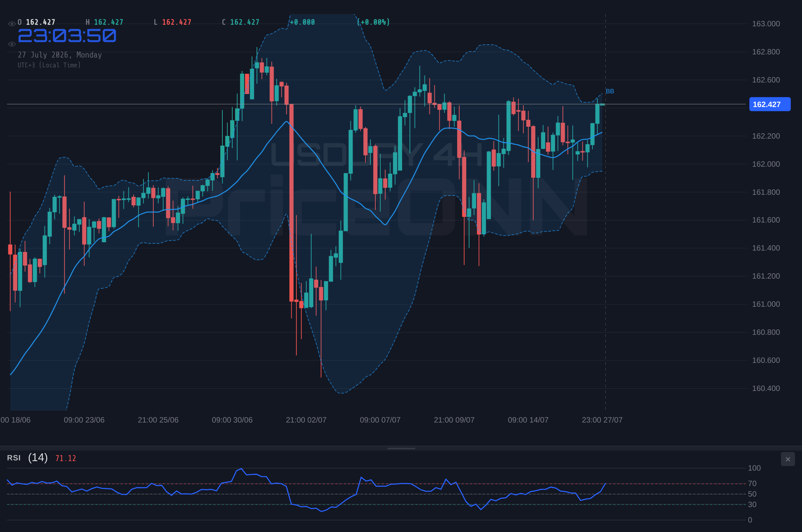Click the 160.800 price axis label
Screen dimensions: 802x532
766,332
